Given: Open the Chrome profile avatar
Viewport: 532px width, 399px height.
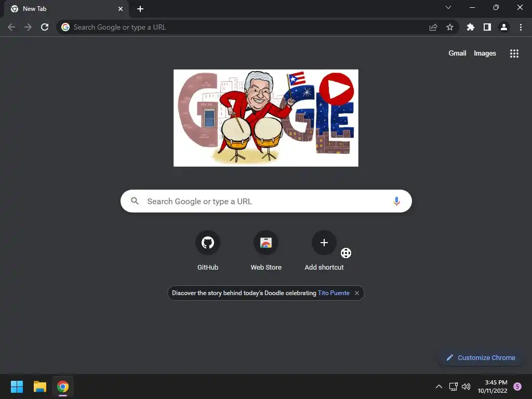Looking at the screenshot, I should [x=504, y=27].
